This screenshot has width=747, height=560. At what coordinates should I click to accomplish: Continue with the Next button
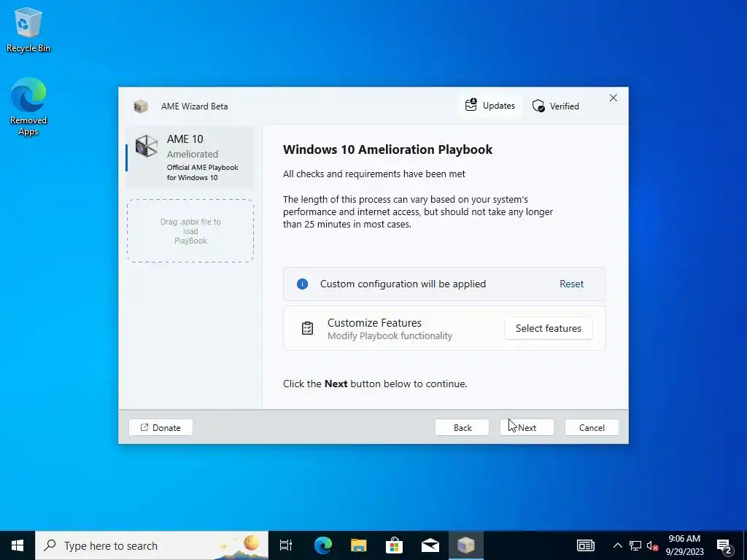coord(527,427)
